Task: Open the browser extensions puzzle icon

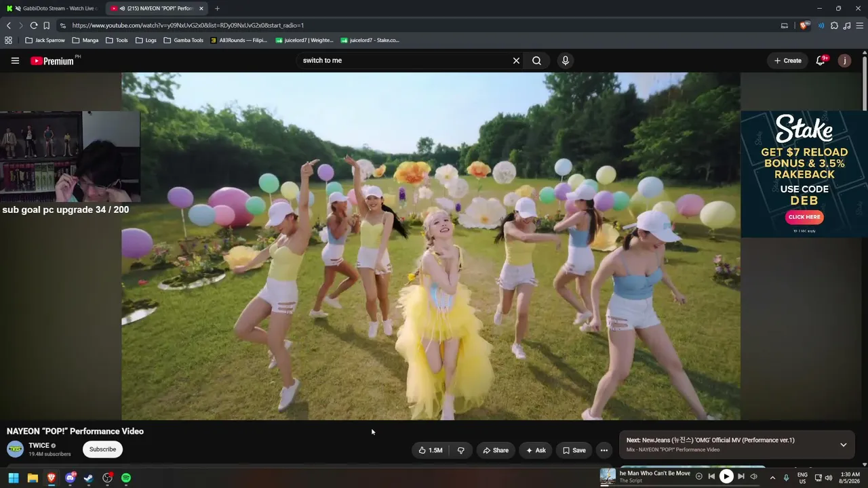Action: coord(834,26)
